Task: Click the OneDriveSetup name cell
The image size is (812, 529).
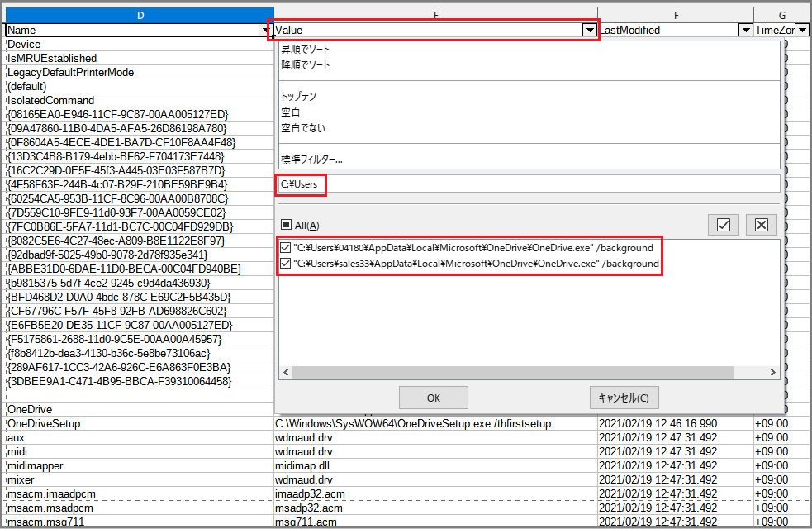Action: click(x=140, y=424)
